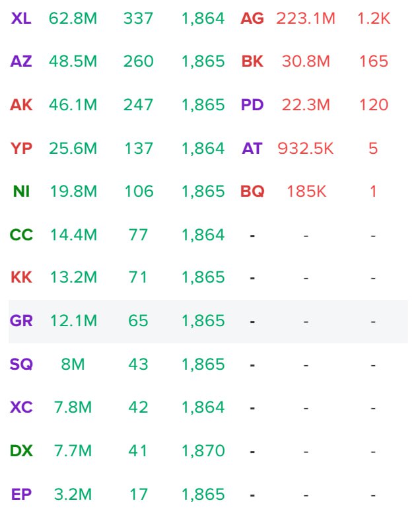420x517 pixels.
Task: Open the green NI entry
Action: 21,191
